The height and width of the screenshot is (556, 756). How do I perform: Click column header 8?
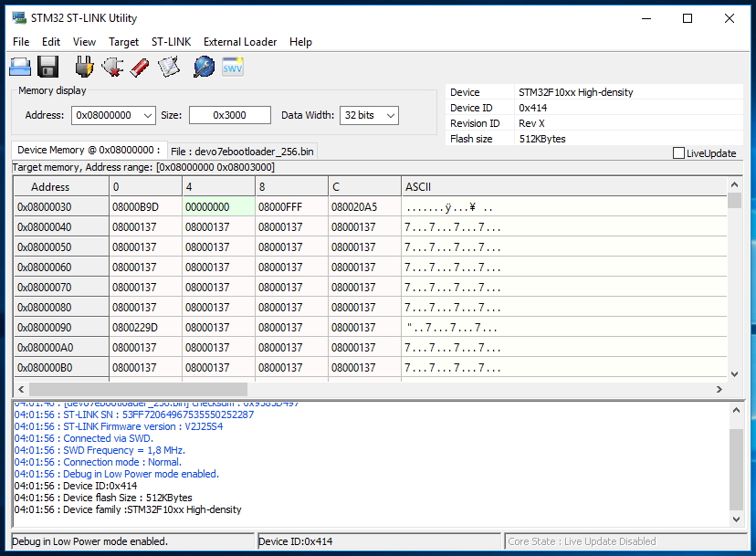tap(291, 186)
